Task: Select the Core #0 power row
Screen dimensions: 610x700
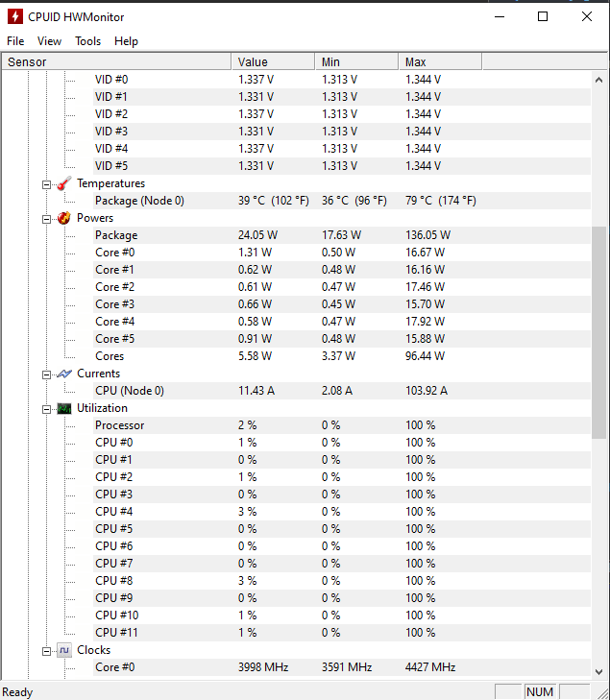Action: click(342, 253)
